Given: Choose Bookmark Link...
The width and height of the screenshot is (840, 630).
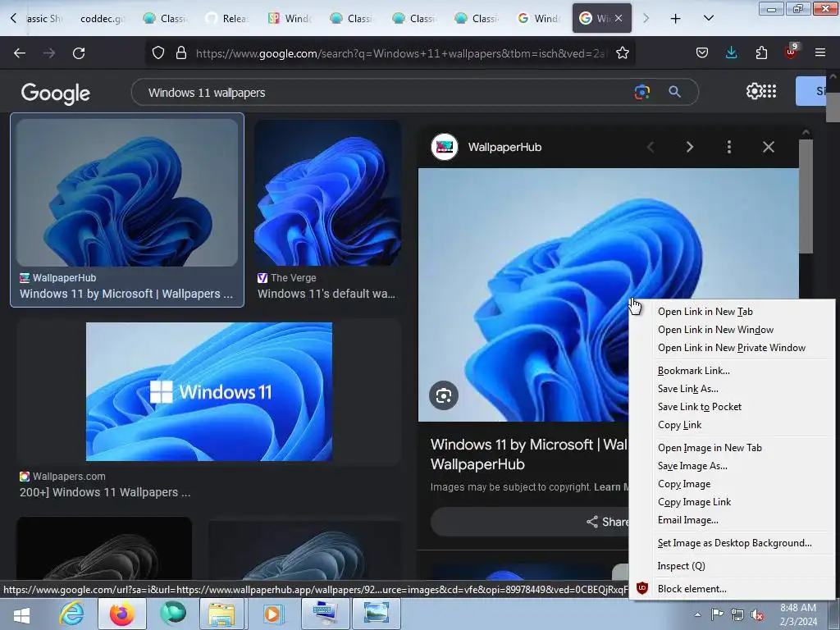Looking at the screenshot, I should click(x=693, y=371).
